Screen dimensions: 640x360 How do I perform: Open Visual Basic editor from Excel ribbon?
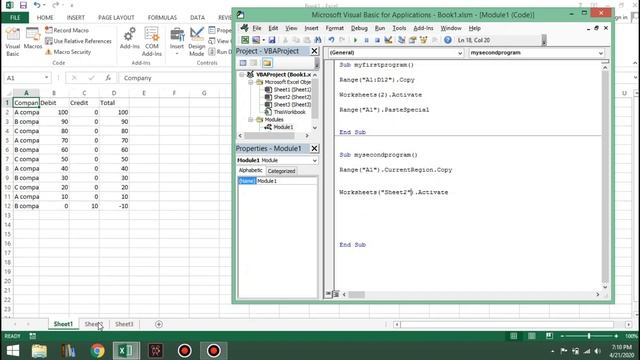[12, 41]
